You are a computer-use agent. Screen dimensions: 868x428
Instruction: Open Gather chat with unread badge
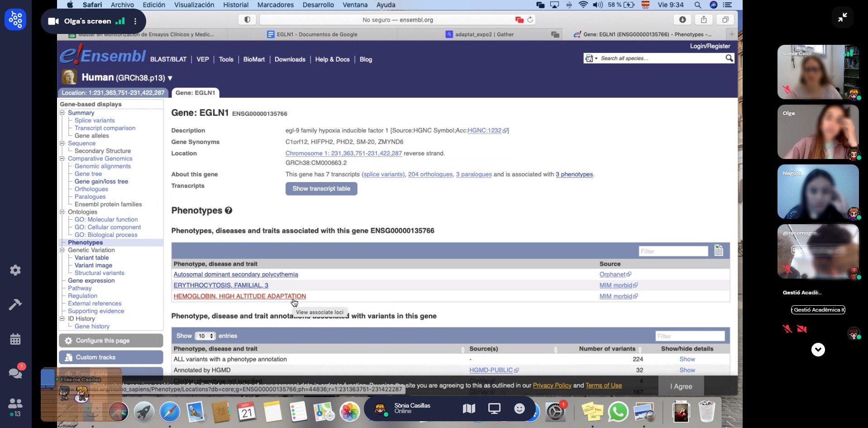(15, 373)
